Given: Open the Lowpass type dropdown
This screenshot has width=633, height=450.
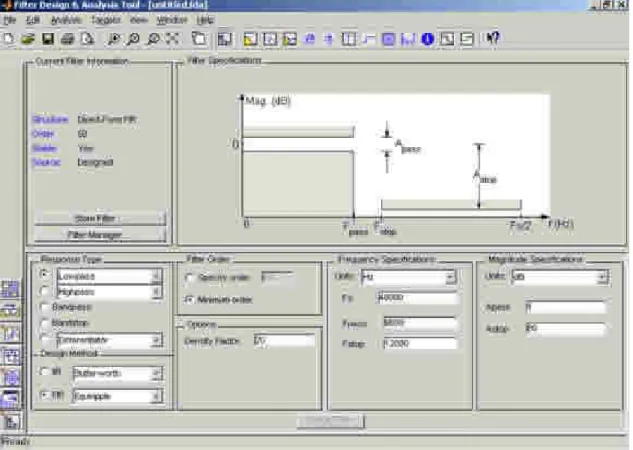Looking at the screenshot, I should coord(156,276).
